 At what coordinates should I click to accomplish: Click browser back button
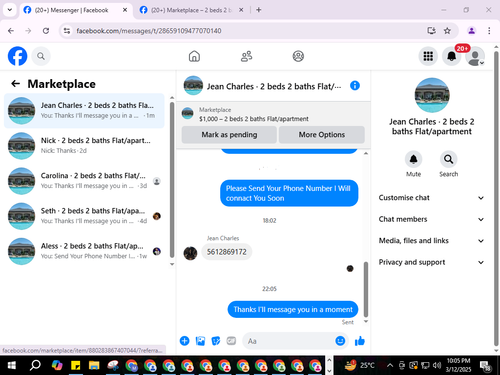point(11,31)
